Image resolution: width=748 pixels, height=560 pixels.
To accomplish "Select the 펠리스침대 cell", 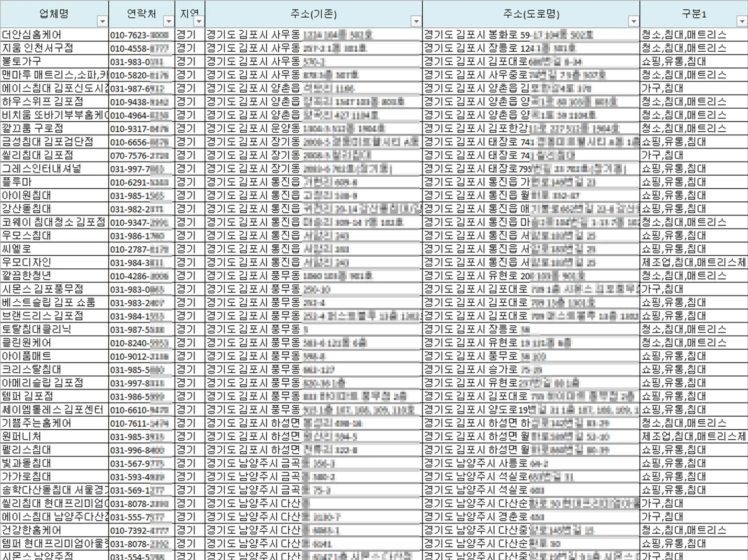I will coord(54,450).
